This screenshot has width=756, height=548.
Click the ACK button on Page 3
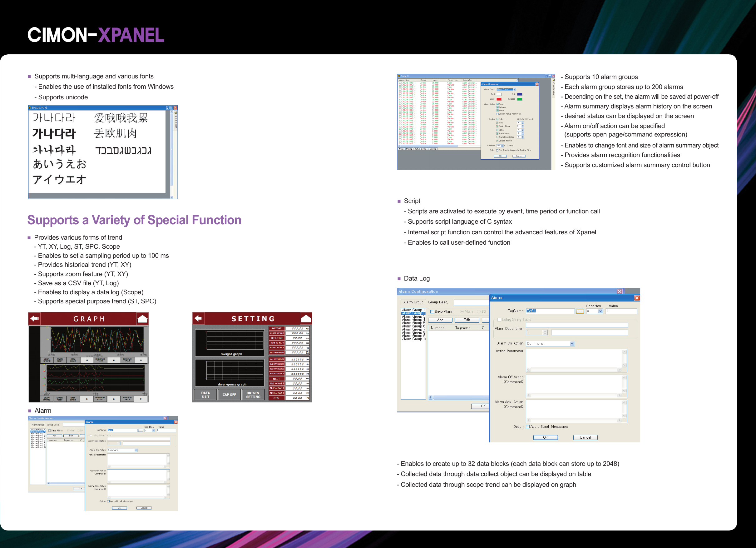pos(417,149)
